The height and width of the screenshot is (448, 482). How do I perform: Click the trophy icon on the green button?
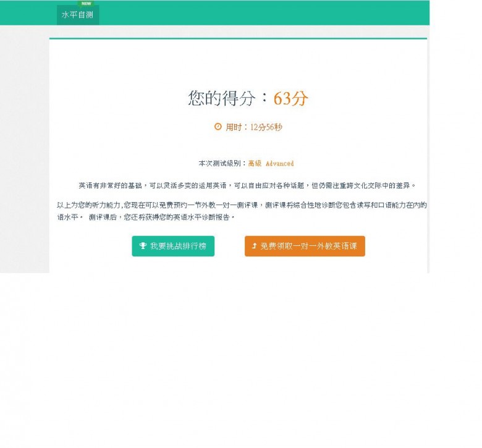click(143, 246)
